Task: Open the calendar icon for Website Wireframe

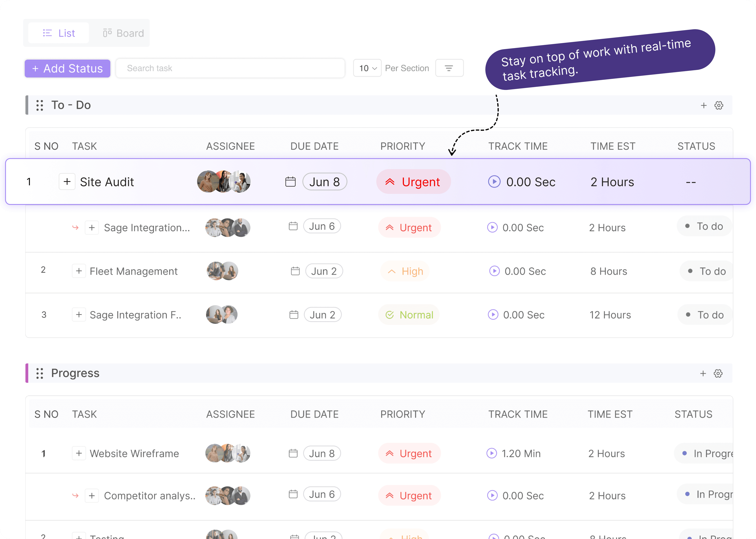Action: [x=293, y=453]
